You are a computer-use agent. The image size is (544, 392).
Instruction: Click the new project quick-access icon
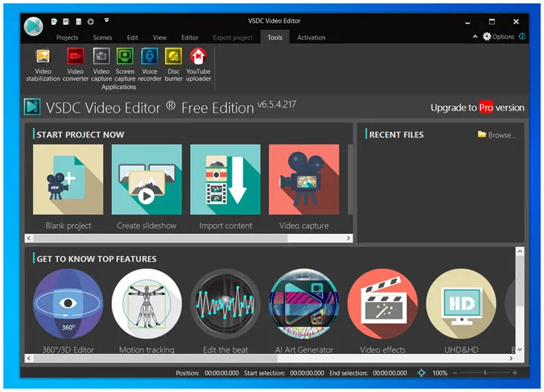coord(54,21)
